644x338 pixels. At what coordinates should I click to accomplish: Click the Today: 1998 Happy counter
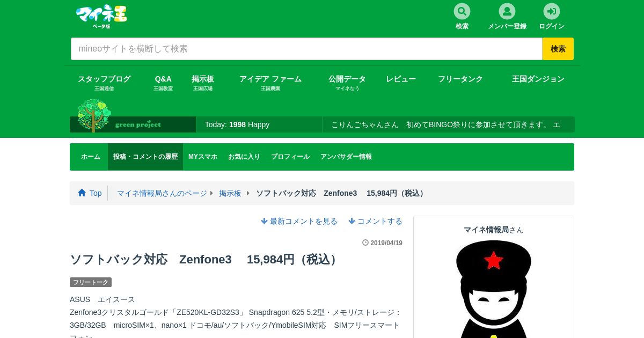coord(237,124)
